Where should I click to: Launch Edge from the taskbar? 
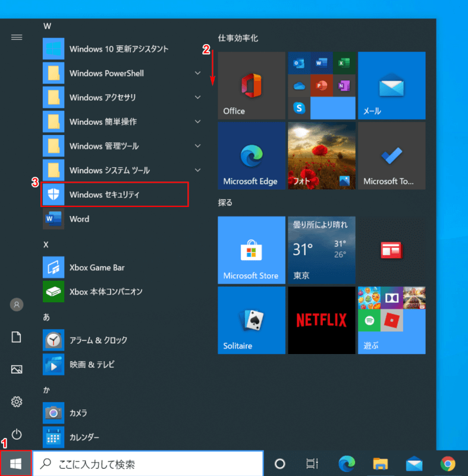pyautogui.click(x=347, y=464)
